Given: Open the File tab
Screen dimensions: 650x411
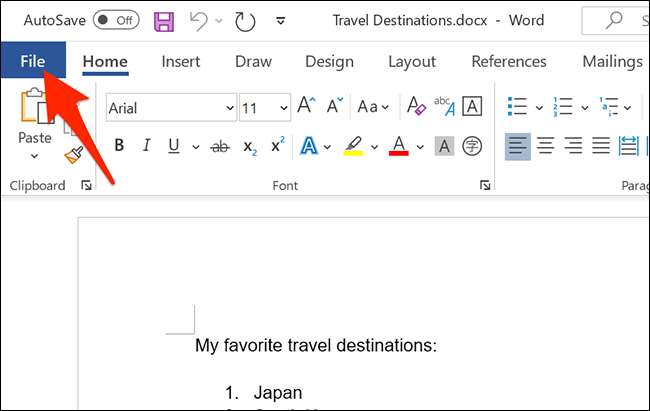Looking at the screenshot, I should tap(33, 61).
